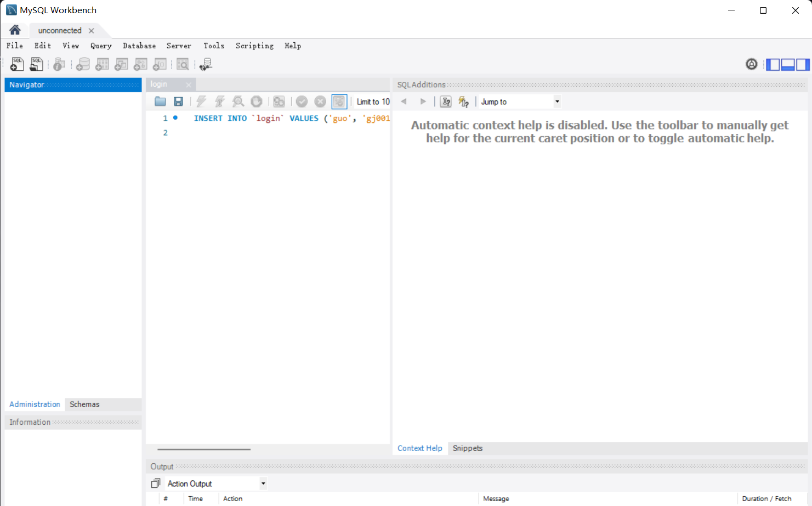Click line 1 of INSERT INTO statement
This screenshot has height=506, width=812.
(x=292, y=118)
